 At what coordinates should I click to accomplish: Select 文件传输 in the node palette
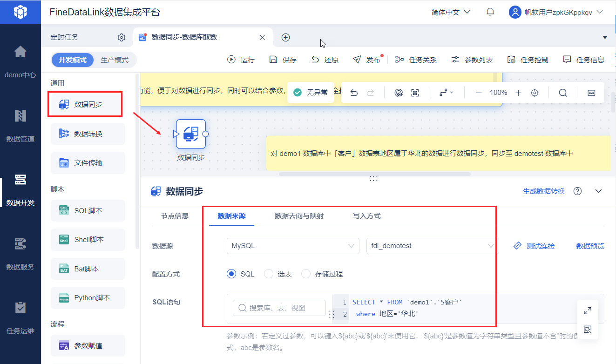[88, 163]
